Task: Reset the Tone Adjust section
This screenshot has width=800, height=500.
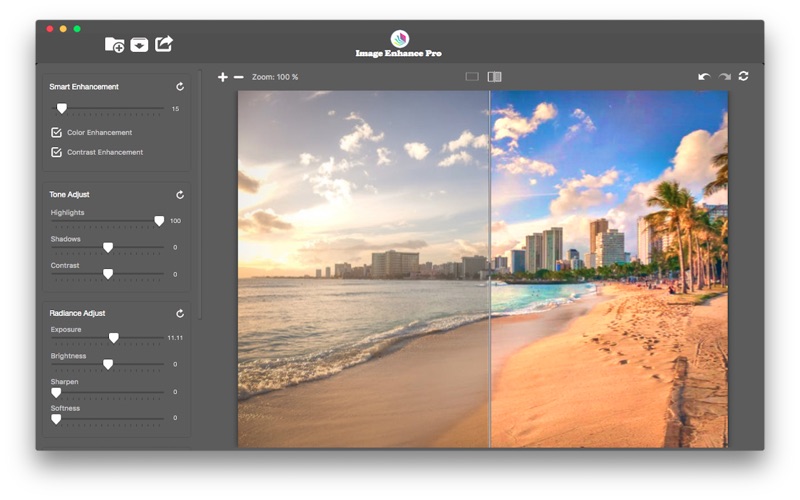Action: pos(180,195)
